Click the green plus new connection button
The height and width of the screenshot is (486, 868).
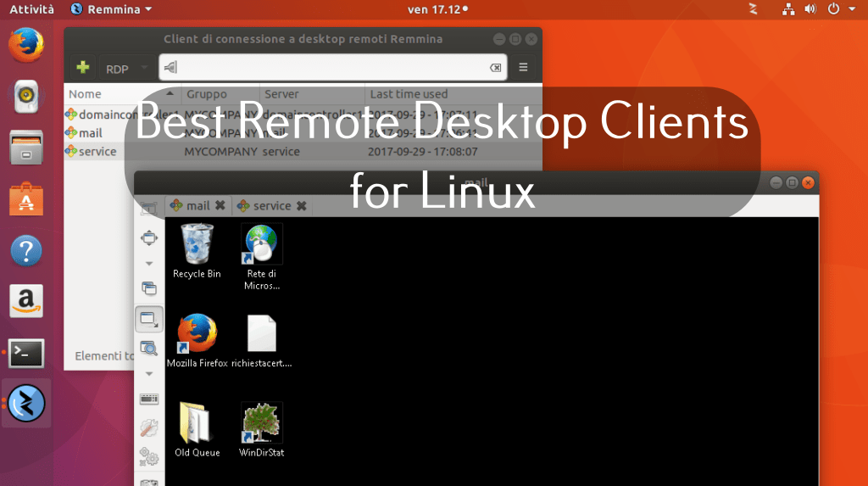click(83, 67)
